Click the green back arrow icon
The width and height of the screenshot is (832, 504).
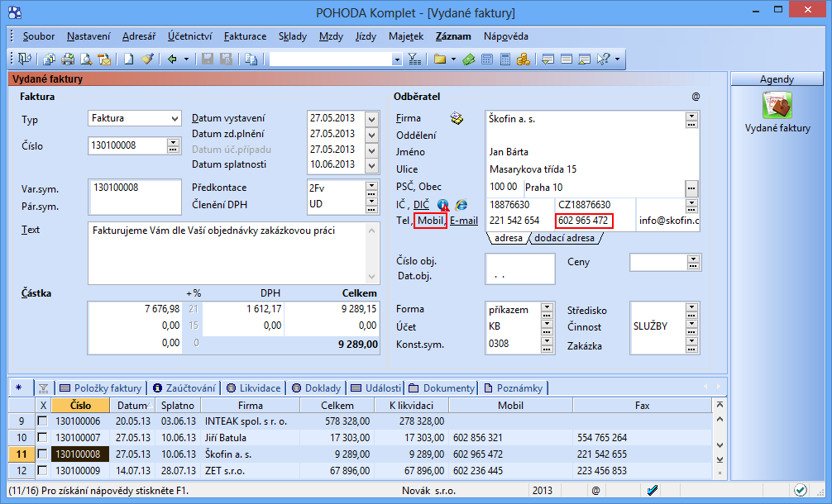click(172, 59)
